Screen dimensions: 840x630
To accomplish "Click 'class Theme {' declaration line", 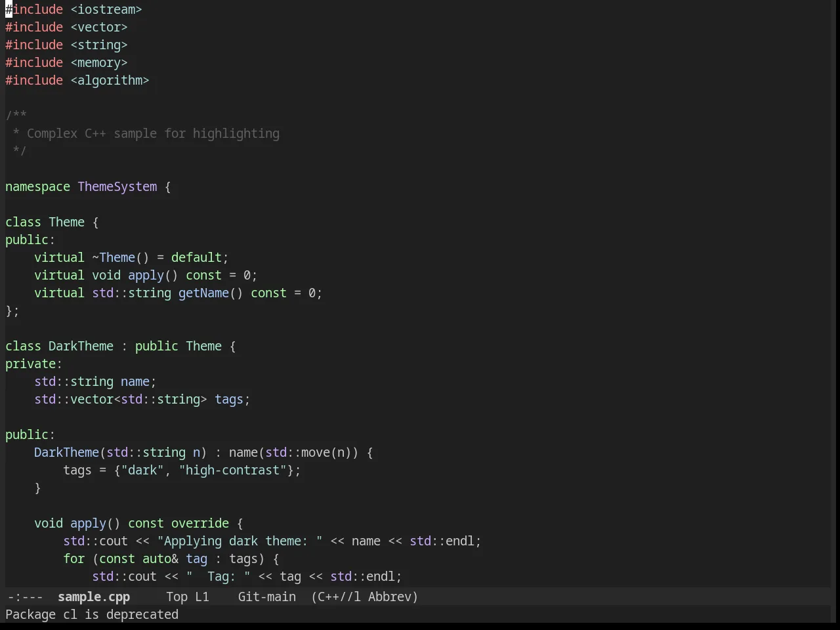I will coord(52,222).
